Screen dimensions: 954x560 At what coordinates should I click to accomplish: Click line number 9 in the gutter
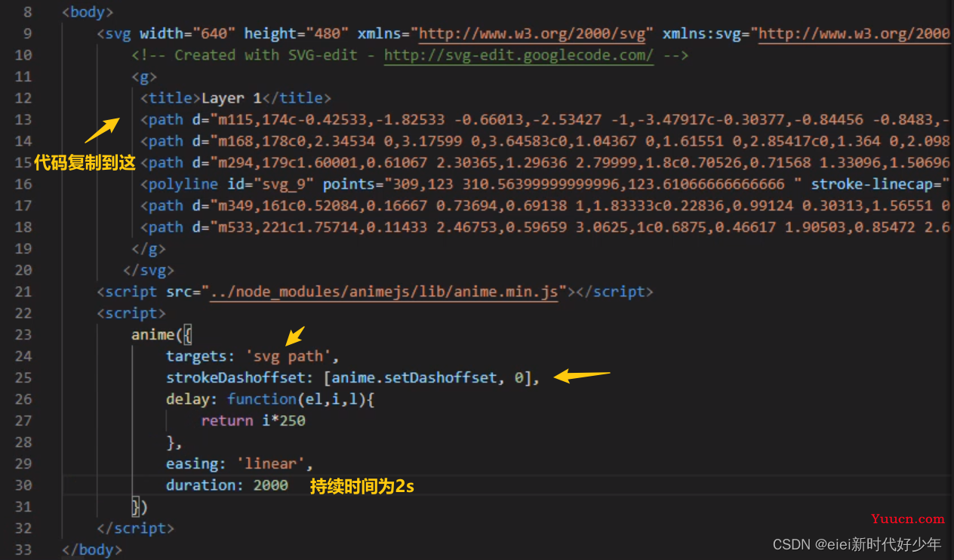click(x=28, y=33)
